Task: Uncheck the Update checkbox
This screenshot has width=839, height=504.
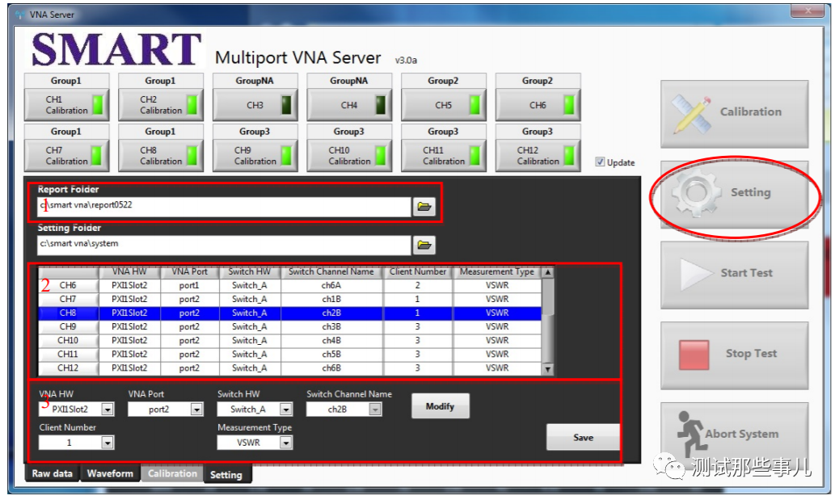Action: click(x=600, y=162)
